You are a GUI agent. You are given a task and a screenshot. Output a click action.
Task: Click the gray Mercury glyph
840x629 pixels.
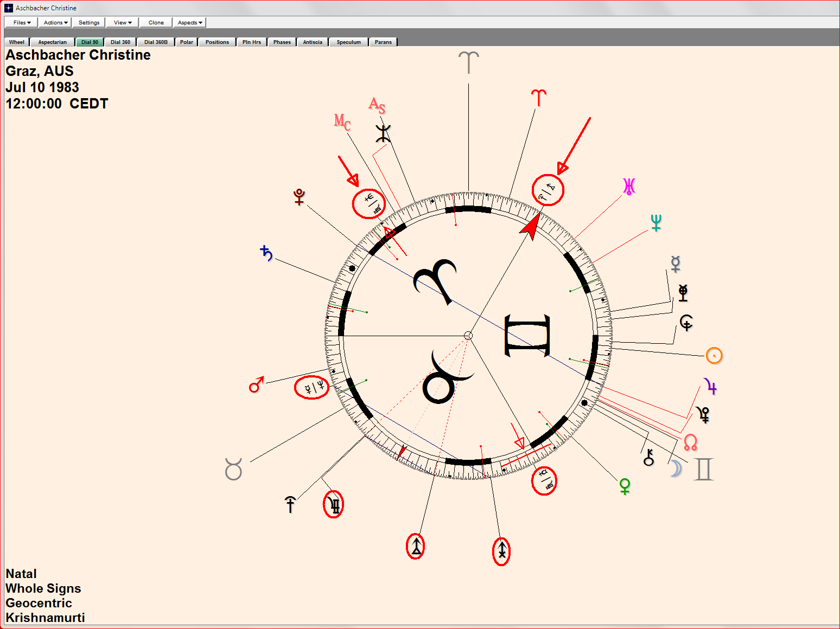coord(676,264)
